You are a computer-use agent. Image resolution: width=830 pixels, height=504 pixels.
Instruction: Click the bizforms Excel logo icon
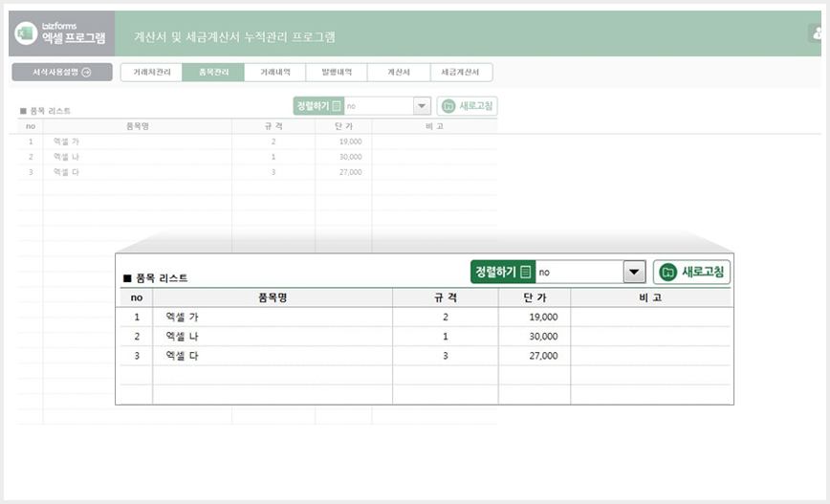coord(26,33)
